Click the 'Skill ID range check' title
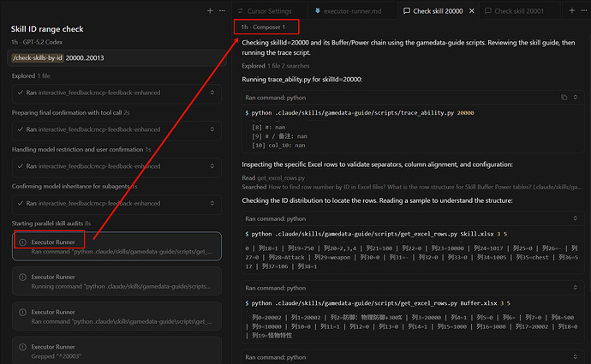591x364 pixels. click(47, 29)
